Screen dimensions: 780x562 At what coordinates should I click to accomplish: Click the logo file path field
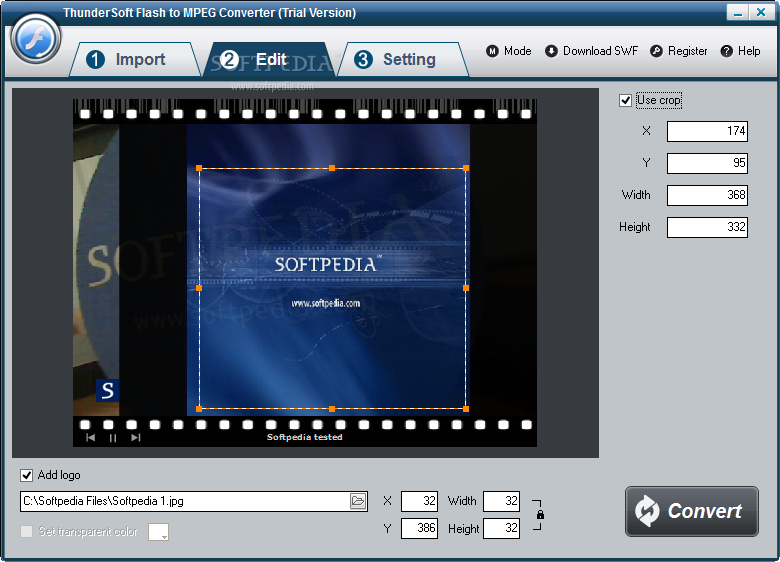point(185,501)
